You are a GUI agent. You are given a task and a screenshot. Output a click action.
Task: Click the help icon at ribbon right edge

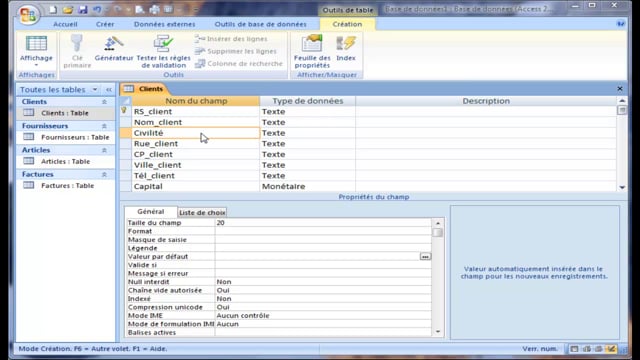tap(620, 24)
